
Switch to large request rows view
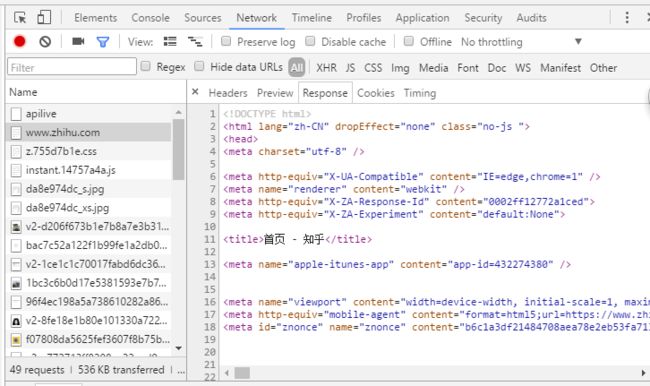tap(170, 41)
